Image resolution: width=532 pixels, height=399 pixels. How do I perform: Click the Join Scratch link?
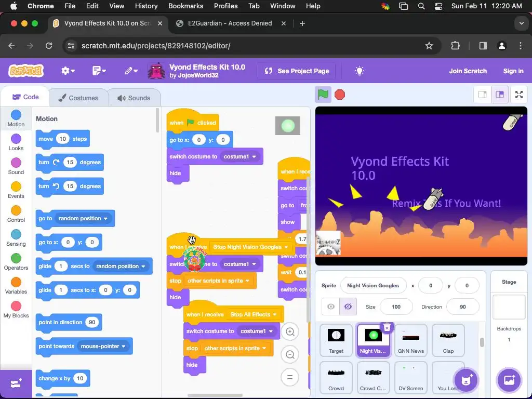coord(468,71)
